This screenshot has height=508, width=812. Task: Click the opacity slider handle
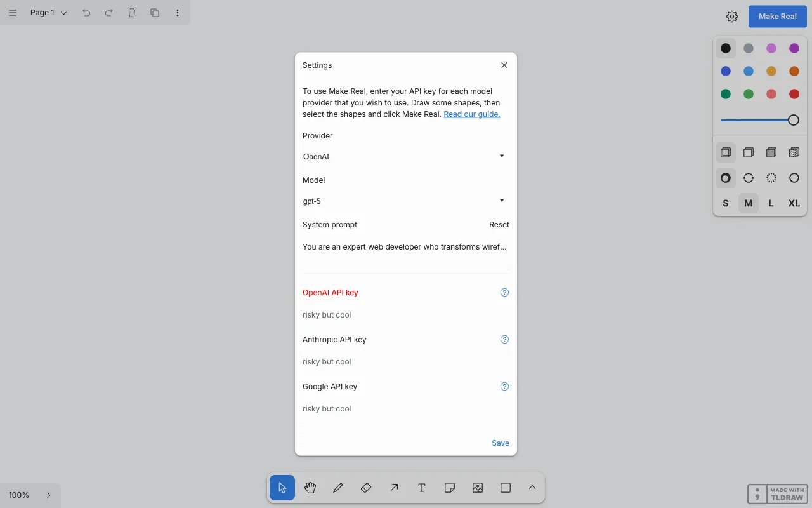(794, 120)
